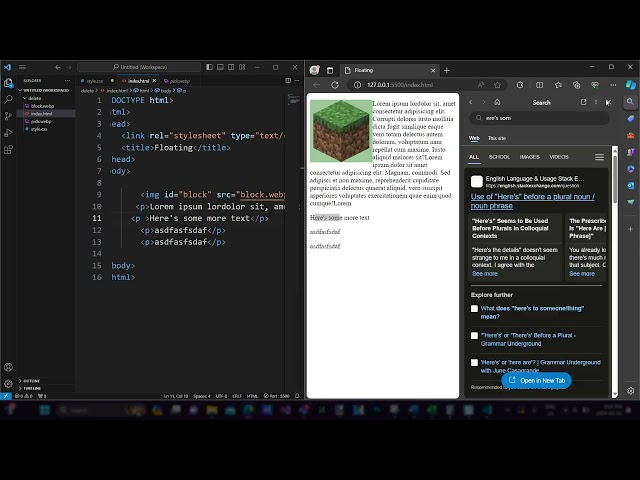
Task: Open the Edge Collections icon
Action: click(576, 85)
